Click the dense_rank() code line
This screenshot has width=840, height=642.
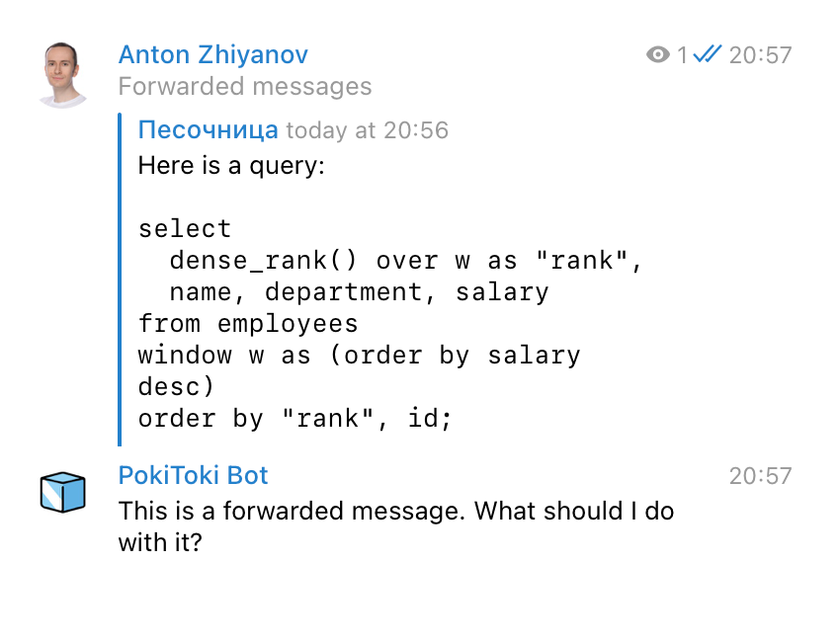(x=405, y=261)
